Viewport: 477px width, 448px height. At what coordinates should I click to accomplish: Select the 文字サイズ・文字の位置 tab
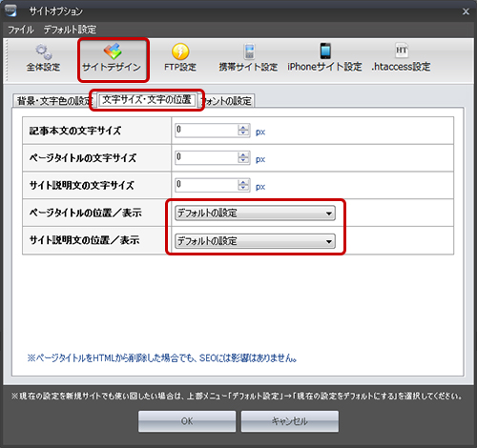point(147,100)
